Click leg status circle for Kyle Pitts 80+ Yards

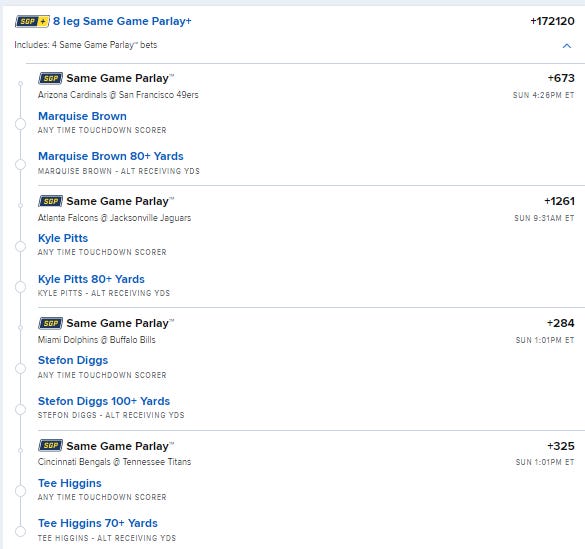pyautogui.click(x=21, y=287)
